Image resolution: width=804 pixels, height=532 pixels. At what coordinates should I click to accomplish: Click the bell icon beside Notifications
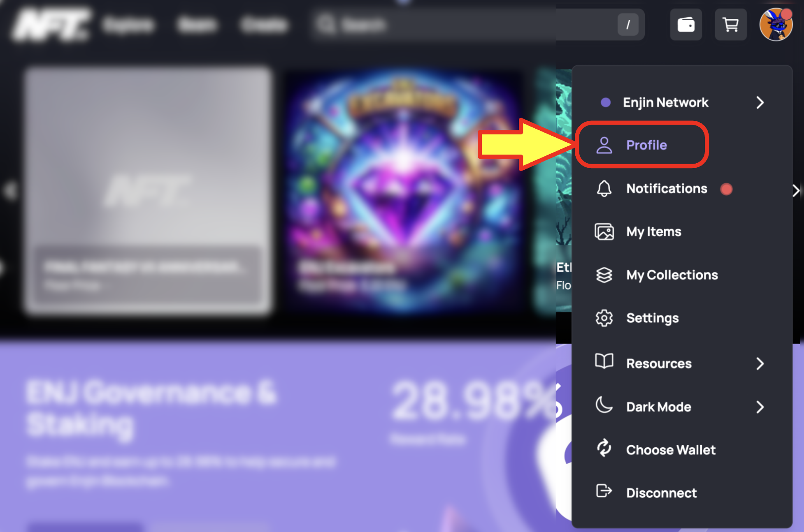point(604,189)
